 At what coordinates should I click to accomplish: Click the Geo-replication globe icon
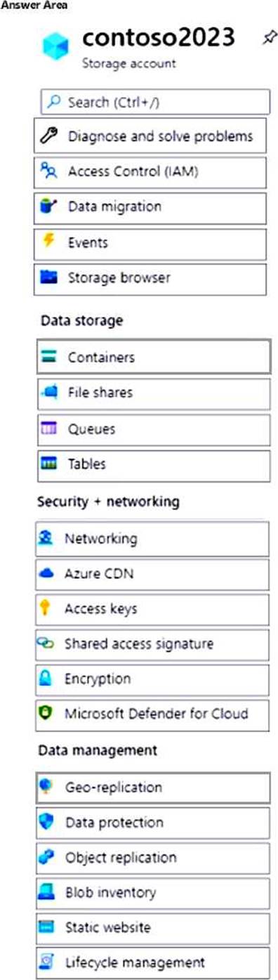point(46,787)
